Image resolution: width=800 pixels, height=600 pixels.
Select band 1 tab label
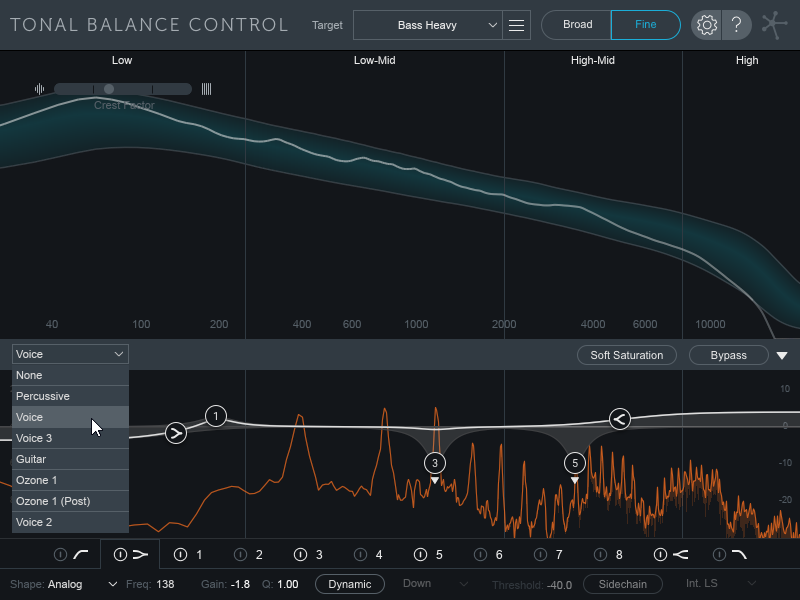199,555
